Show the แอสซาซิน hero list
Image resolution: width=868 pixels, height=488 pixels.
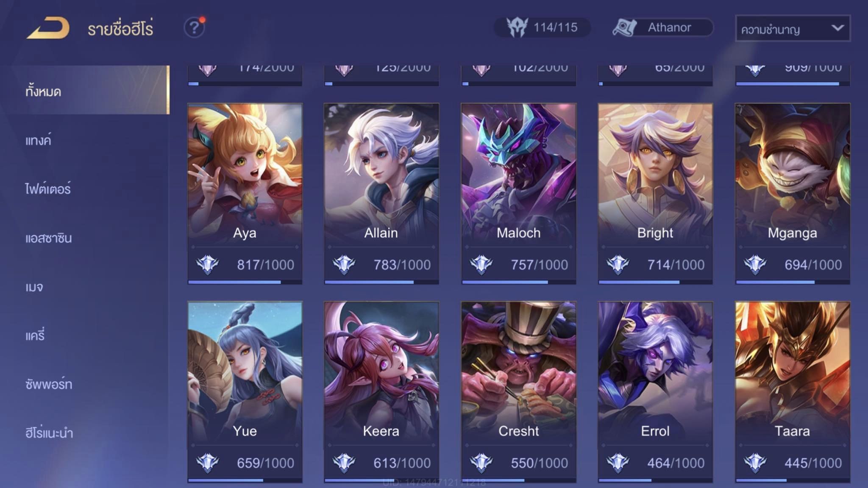tap(48, 238)
